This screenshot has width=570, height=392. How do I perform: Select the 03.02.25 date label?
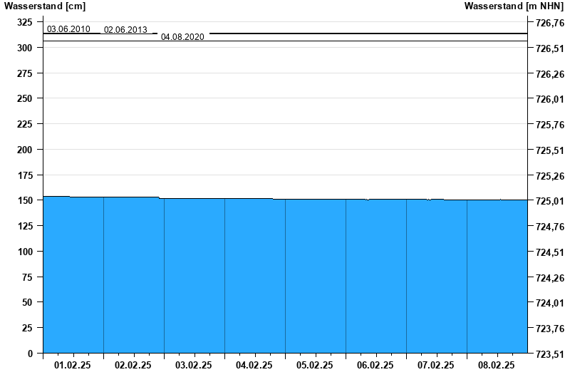pyautogui.click(x=194, y=365)
